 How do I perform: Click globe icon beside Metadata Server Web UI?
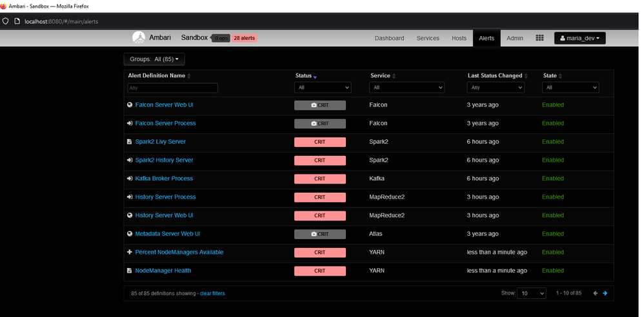click(129, 234)
